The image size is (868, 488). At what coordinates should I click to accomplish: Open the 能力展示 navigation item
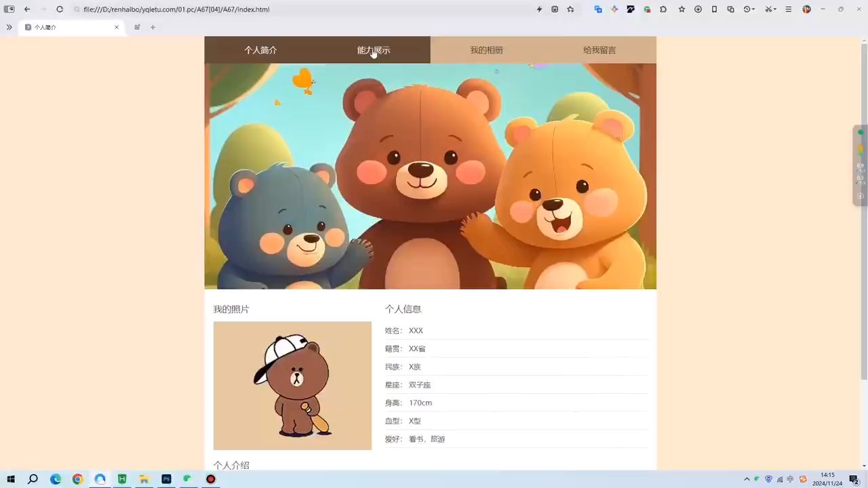pos(374,50)
